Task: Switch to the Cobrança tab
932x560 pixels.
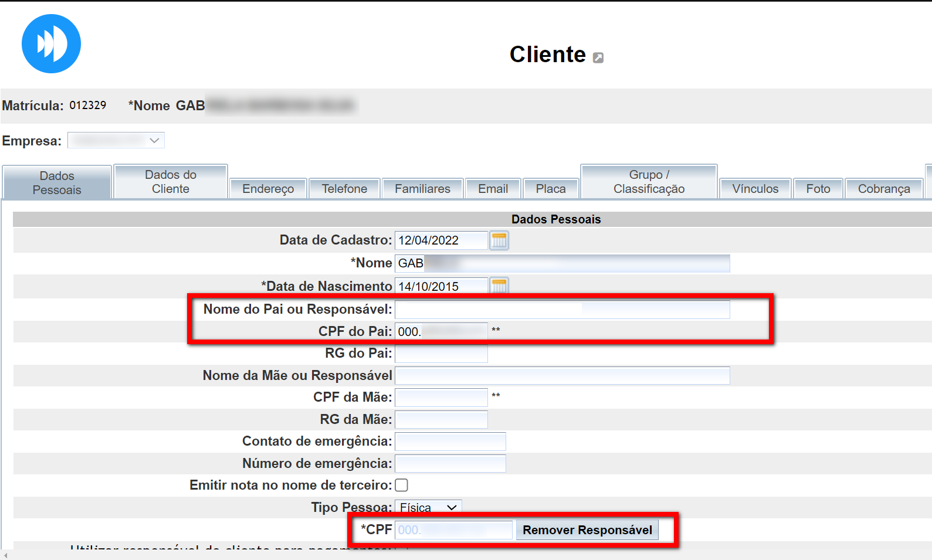Action: (883, 189)
